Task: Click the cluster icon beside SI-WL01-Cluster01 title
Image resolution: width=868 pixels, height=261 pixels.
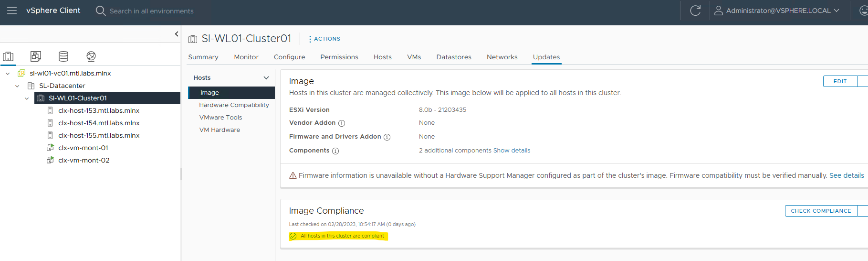Action: tap(193, 39)
